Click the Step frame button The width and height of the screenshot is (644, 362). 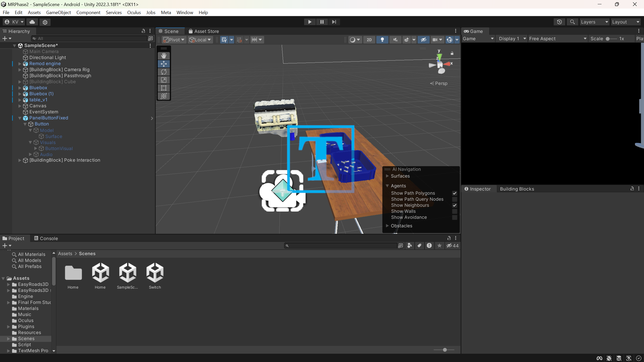point(334,22)
